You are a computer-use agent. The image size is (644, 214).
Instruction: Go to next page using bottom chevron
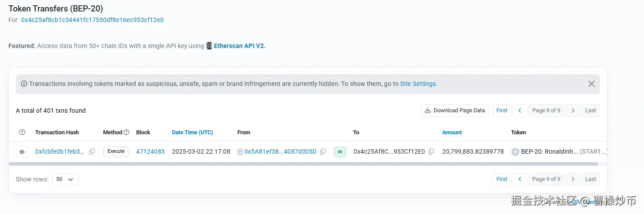tap(573, 179)
